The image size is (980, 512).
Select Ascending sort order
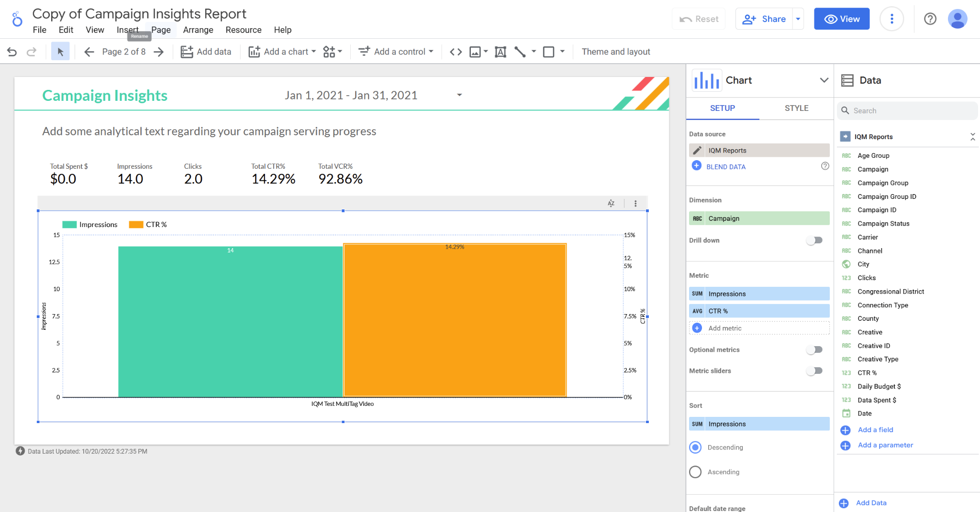695,472
